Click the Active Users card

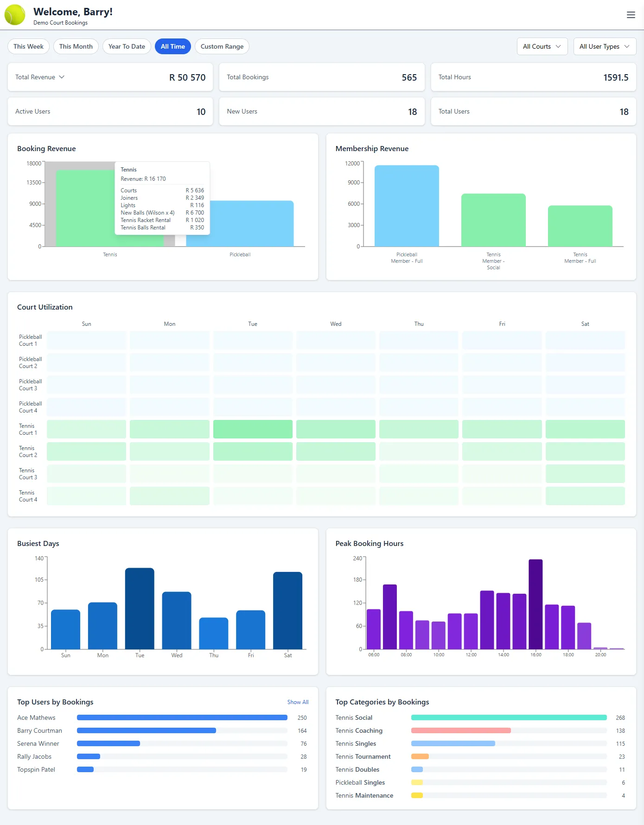pyautogui.click(x=110, y=111)
